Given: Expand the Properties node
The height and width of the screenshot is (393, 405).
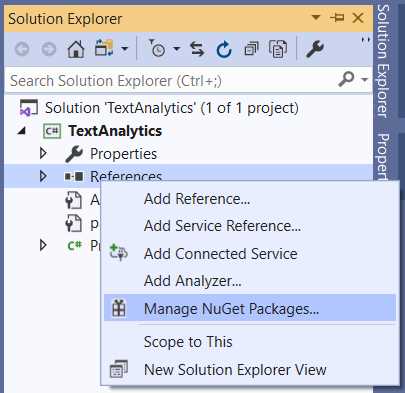Looking at the screenshot, I should pyautogui.click(x=43, y=153).
